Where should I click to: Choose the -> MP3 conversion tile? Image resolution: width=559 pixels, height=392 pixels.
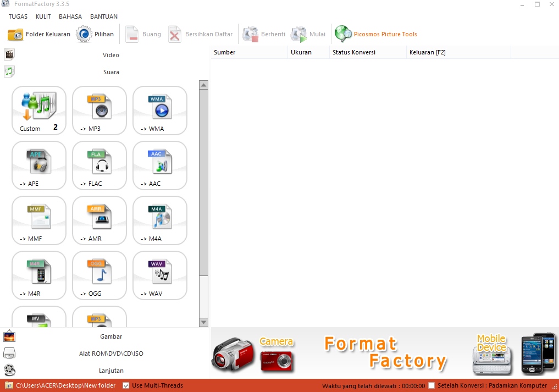[99, 111]
